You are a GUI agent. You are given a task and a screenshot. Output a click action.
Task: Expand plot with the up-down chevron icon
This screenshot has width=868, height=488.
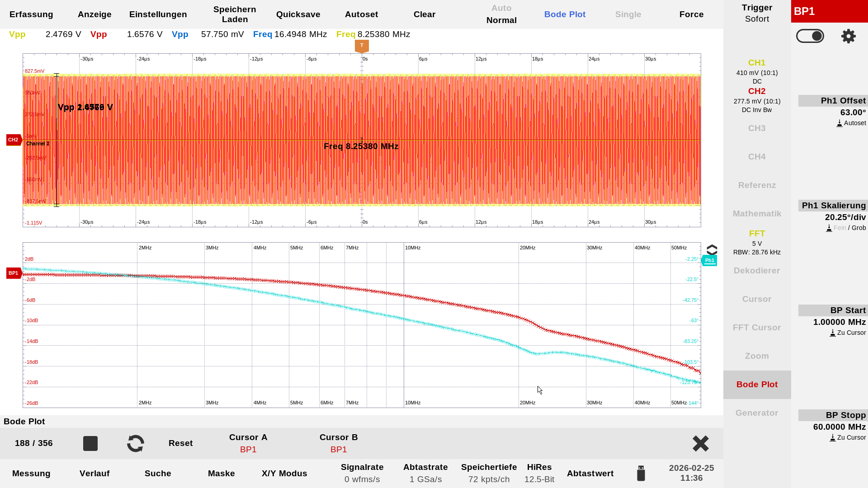tap(712, 250)
